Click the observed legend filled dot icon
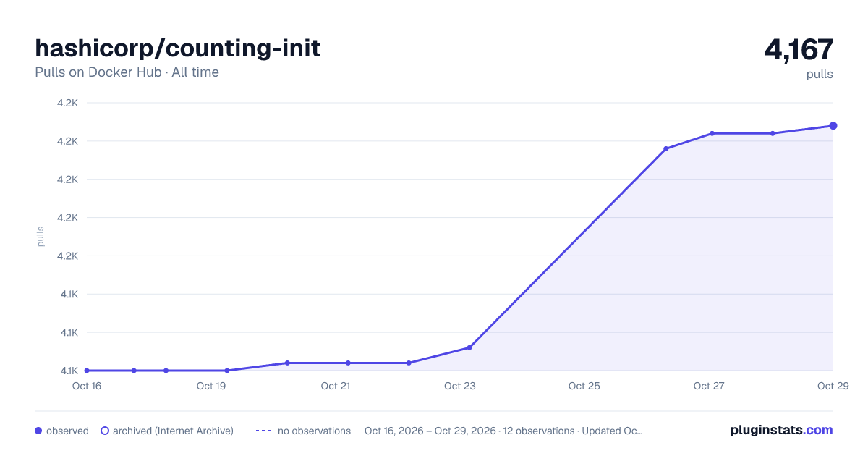 pos(38,431)
